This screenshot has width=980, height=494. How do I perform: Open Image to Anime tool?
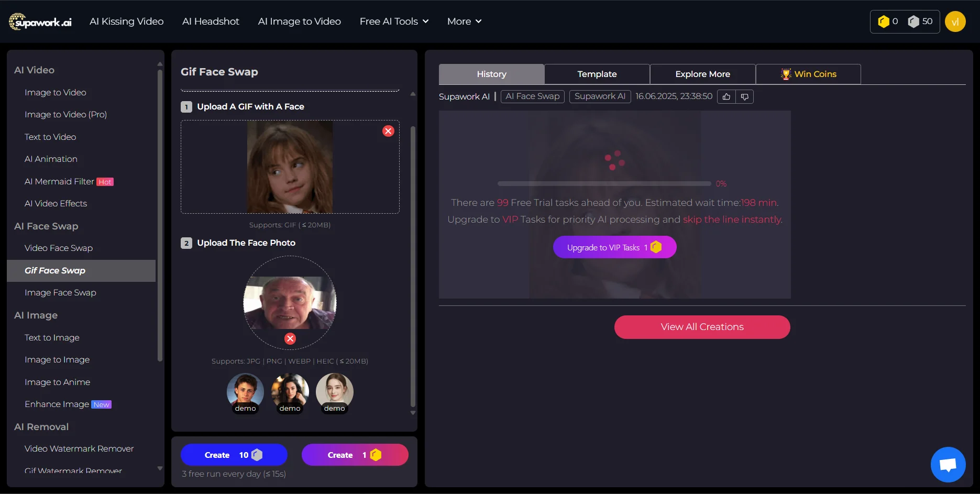pos(57,382)
